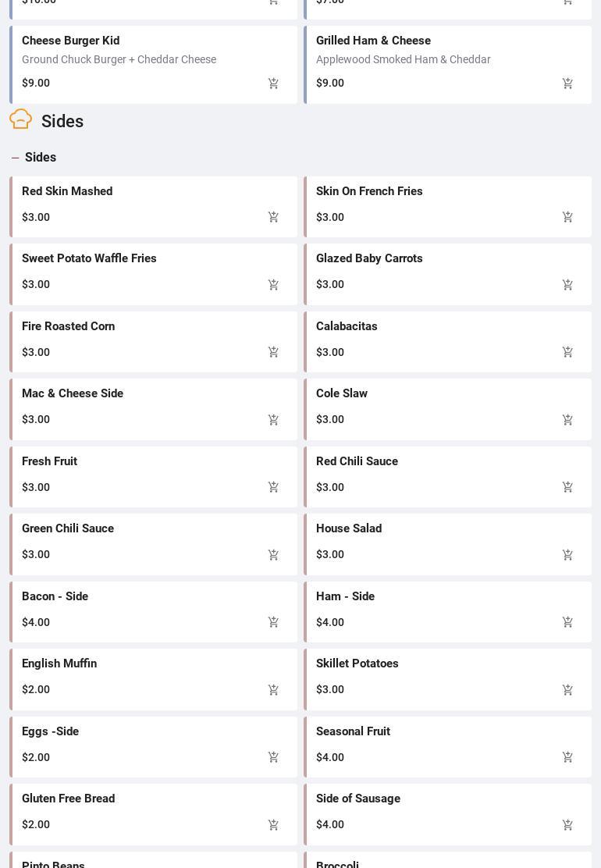Open the House Salad item
Screen dimensions: 601x868
coord(349,529)
